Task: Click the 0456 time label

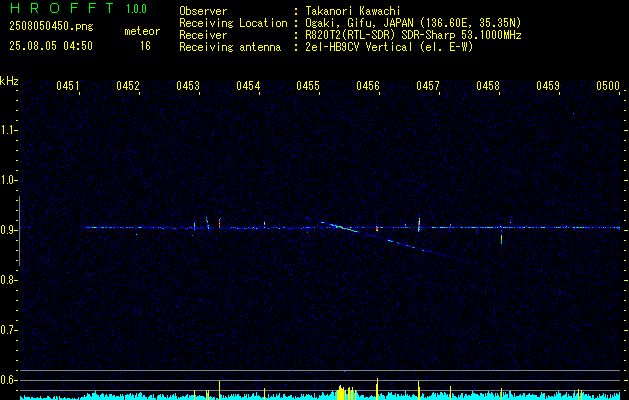Action: (x=368, y=85)
